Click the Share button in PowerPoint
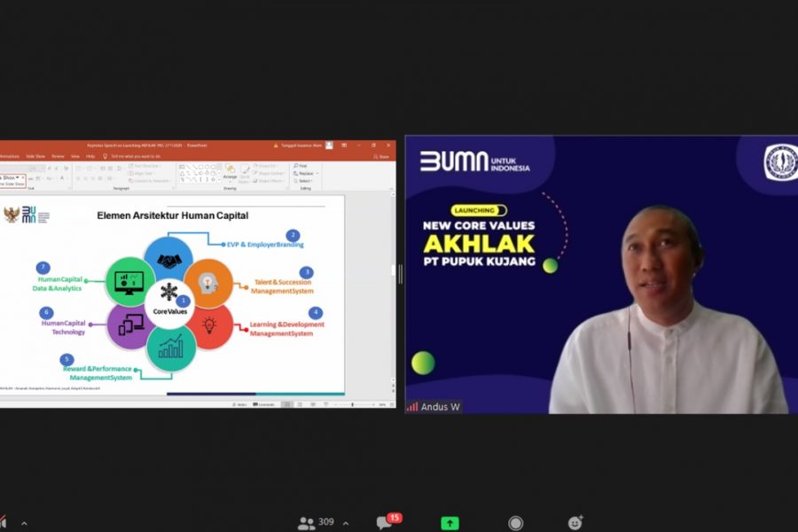The width and height of the screenshot is (798, 532). [383, 156]
